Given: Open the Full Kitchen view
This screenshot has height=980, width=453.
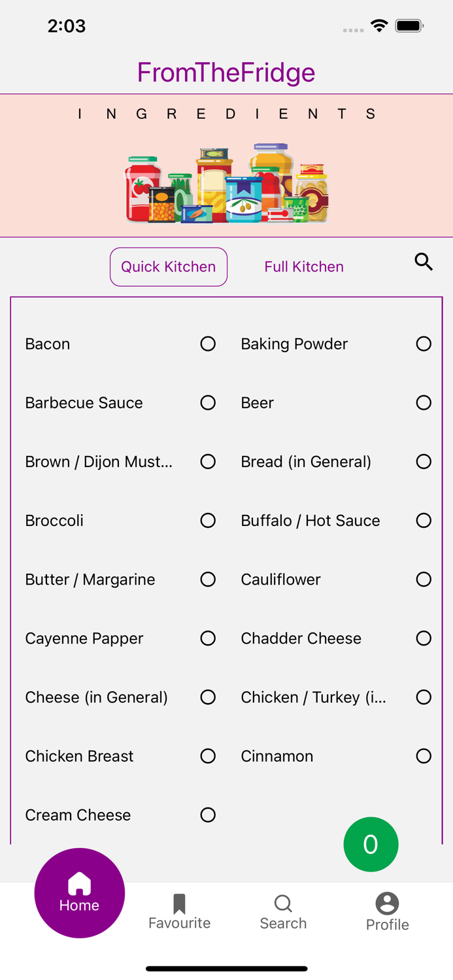Looking at the screenshot, I should [303, 267].
